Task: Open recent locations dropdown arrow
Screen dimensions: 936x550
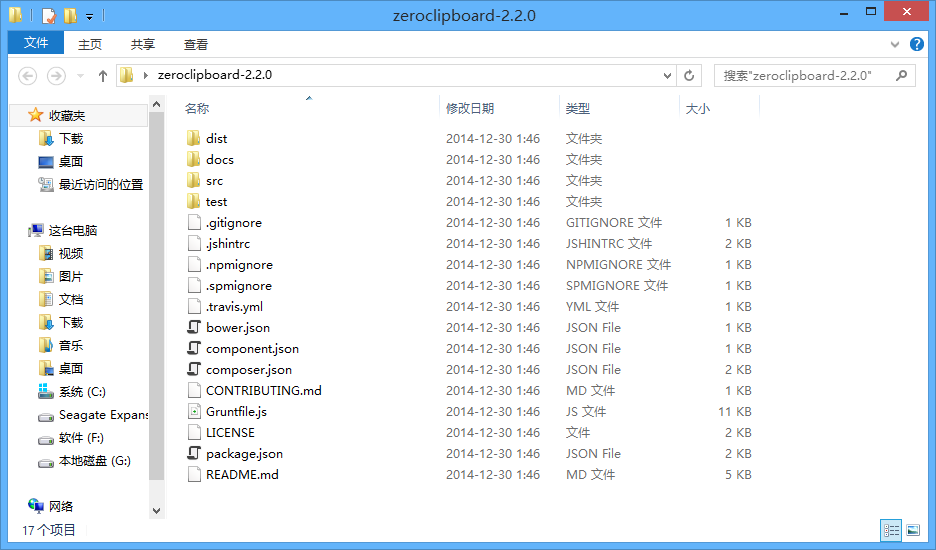Action: click(x=81, y=76)
